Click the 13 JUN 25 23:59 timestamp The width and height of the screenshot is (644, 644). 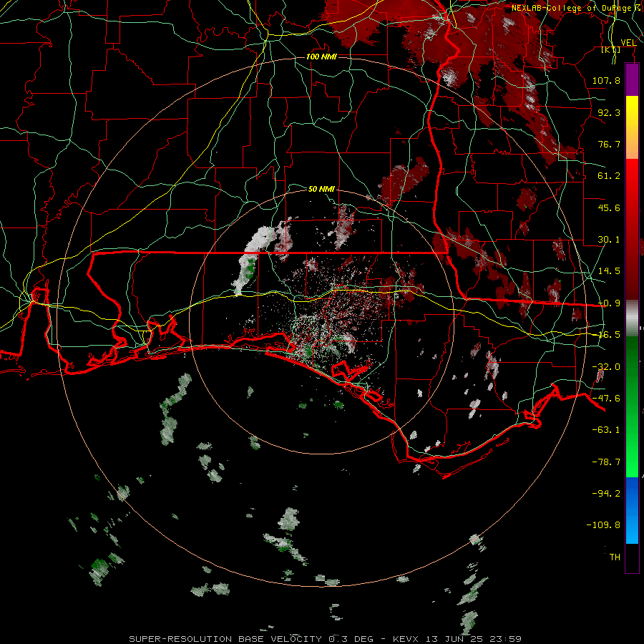click(x=474, y=639)
